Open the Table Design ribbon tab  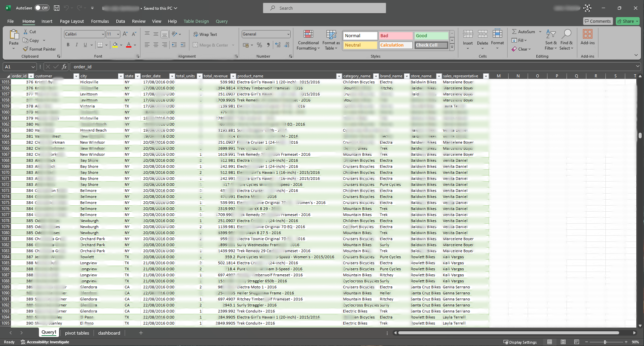click(196, 21)
